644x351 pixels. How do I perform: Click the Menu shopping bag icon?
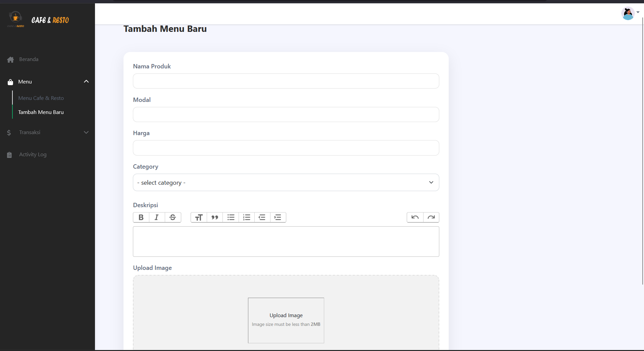coord(10,82)
